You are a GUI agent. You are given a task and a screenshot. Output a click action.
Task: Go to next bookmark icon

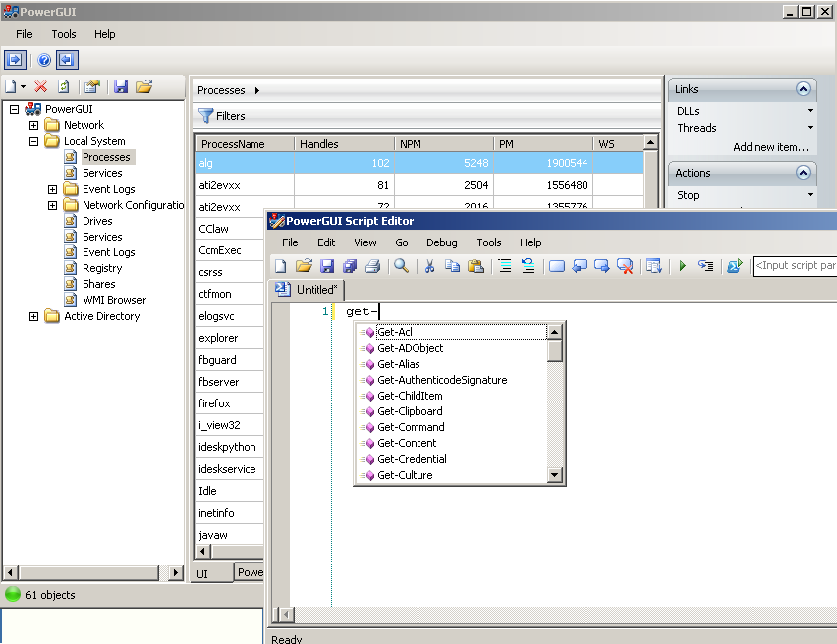coord(602,265)
